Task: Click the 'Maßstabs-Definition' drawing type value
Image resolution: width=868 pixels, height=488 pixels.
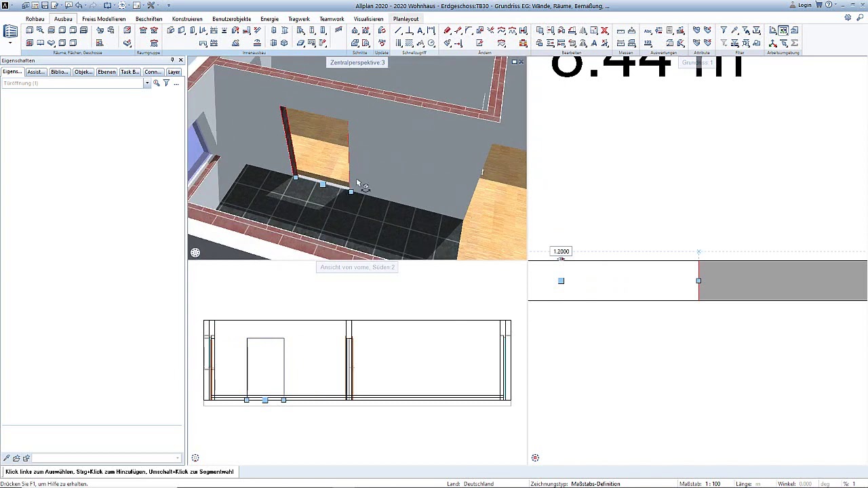Action: 596,484
